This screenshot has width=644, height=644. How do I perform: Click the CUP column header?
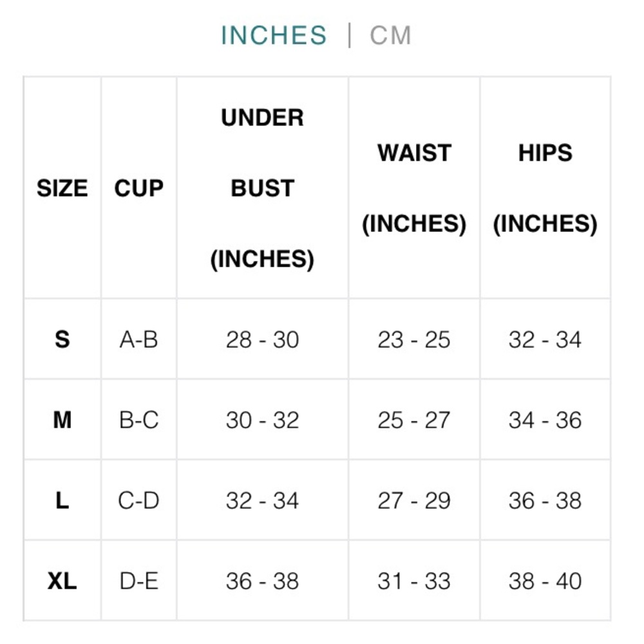[139, 188]
